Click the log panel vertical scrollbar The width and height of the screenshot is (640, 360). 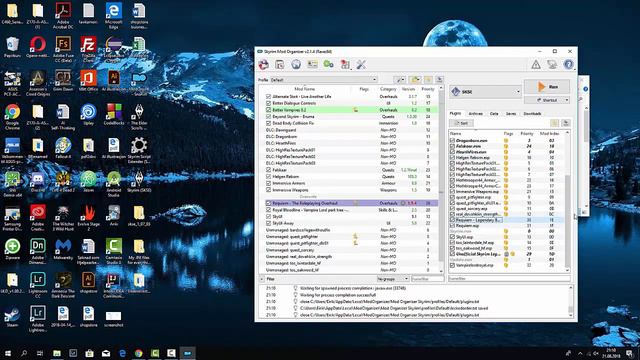click(571, 302)
